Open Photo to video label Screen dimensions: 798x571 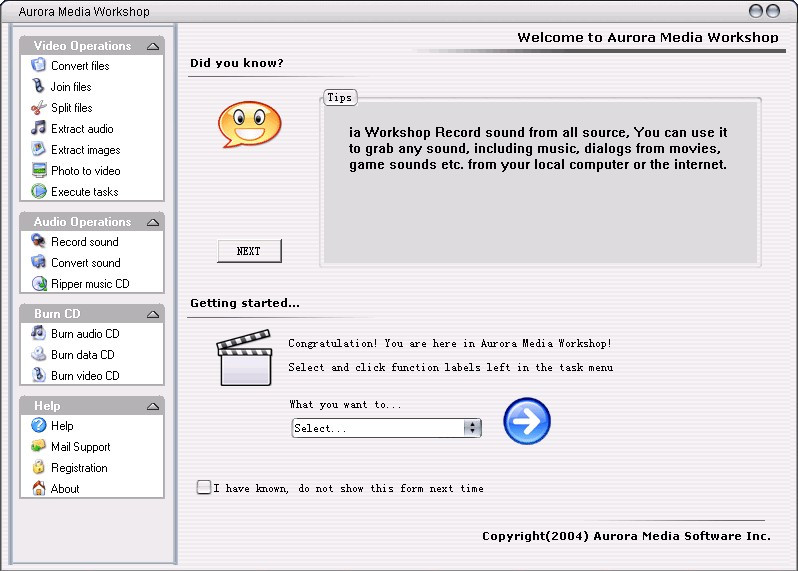(x=86, y=170)
